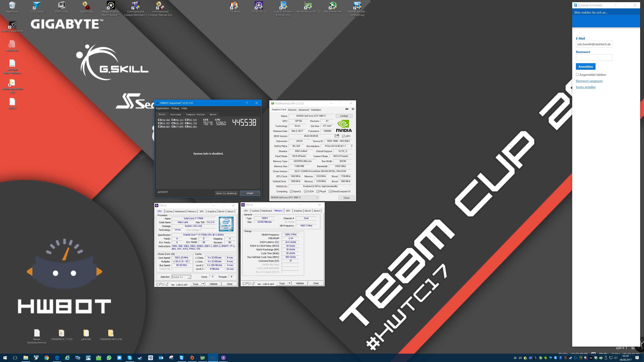The image size is (644, 362).
Task: Click the Anmelden sign-in button
Action: pyautogui.click(x=585, y=67)
